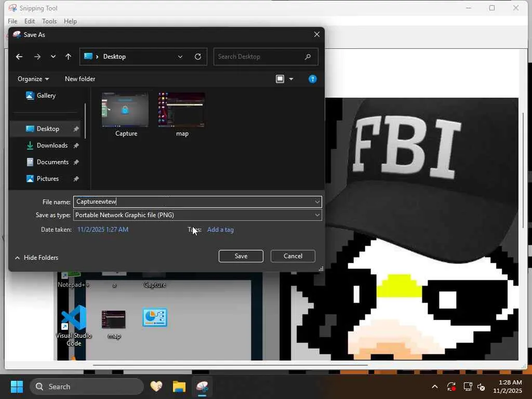This screenshot has width=532, height=399.
Task: Click the Search Desktop field
Action: (265, 57)
